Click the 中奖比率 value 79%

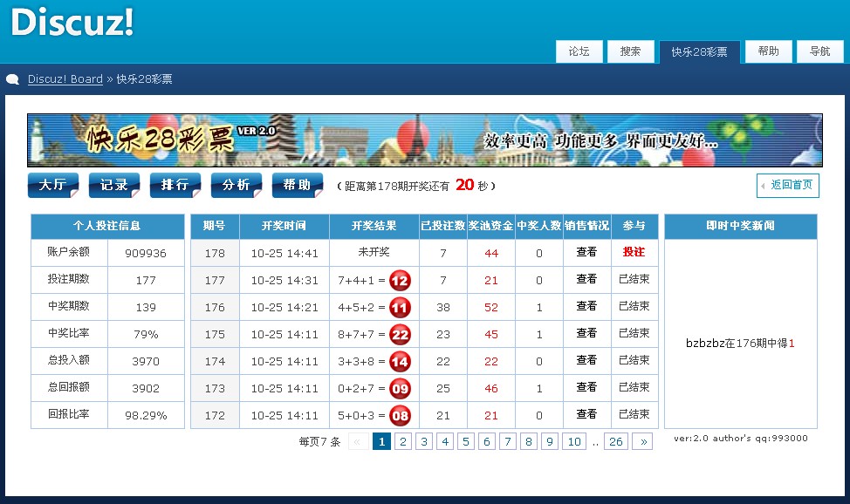pyautogui.click(x=146, y=334)
